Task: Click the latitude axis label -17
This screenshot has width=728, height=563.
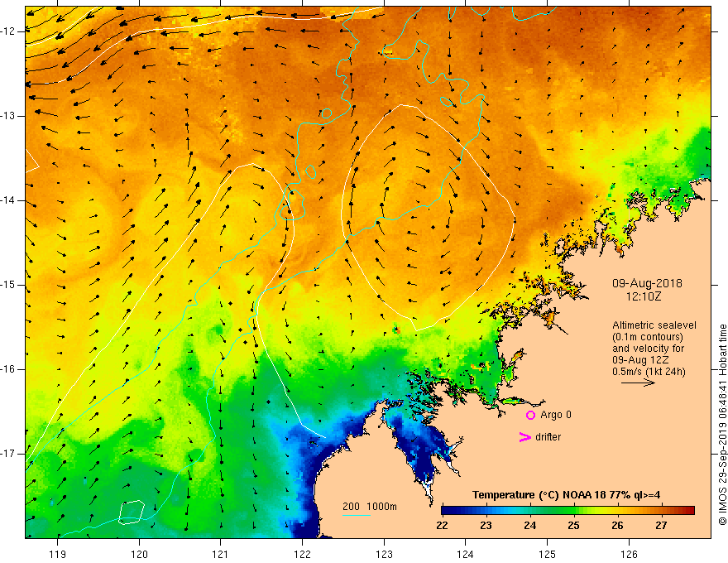Action: coord(8,454)
